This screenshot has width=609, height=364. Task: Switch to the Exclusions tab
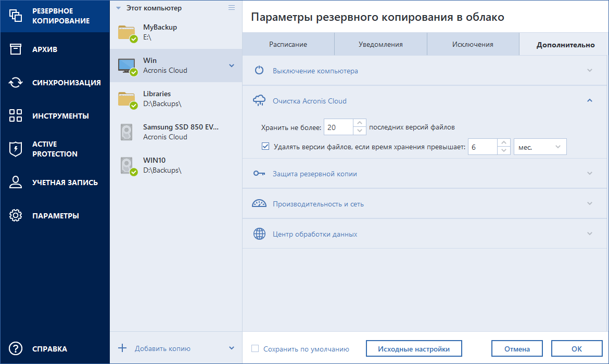tap(473, 44)
